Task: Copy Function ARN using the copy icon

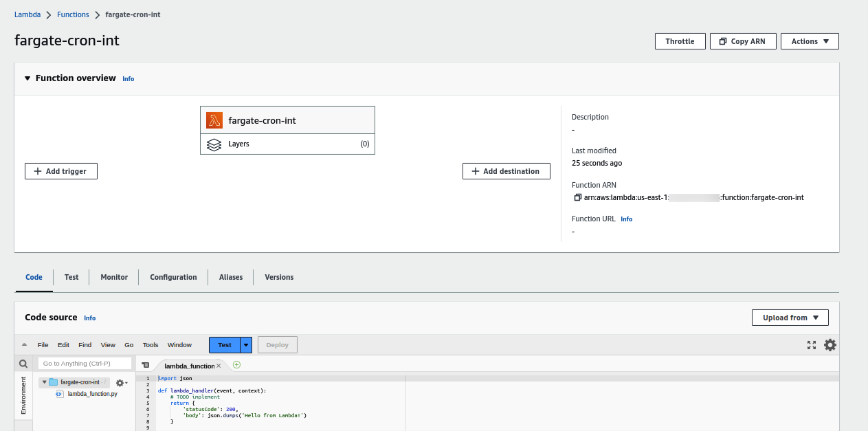Action: (577, 198)
